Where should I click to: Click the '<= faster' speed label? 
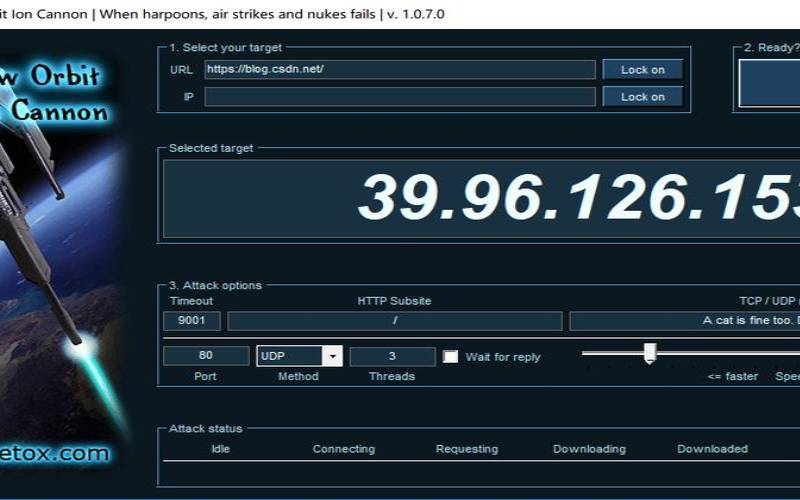[733, 377]
